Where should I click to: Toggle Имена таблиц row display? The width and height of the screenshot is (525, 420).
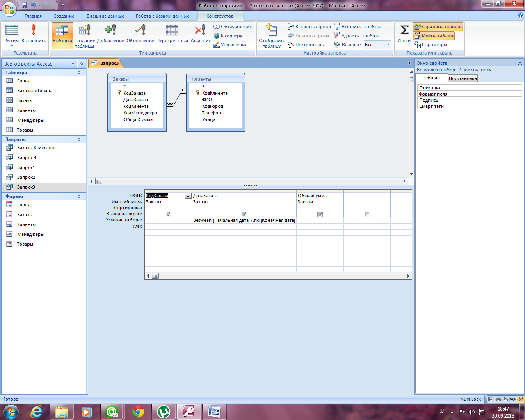(x=434, y=36)
